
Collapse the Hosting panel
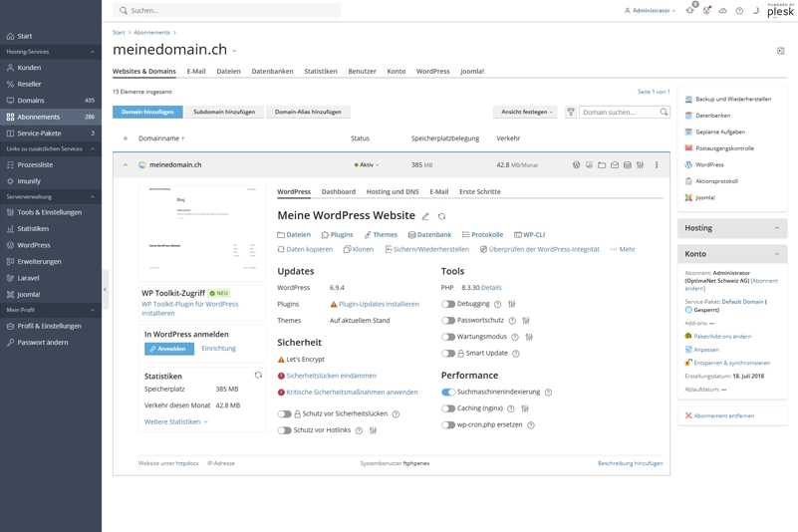pyautogui.click(x=777, y=228)
